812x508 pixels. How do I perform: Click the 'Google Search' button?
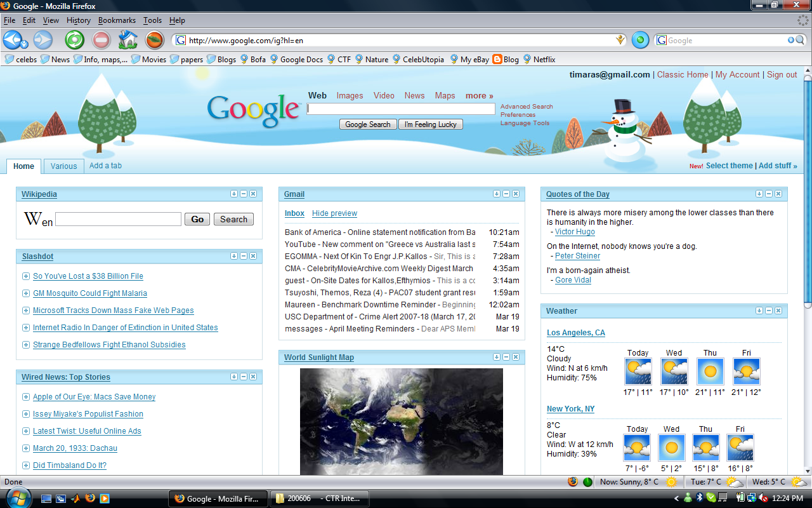368,124
